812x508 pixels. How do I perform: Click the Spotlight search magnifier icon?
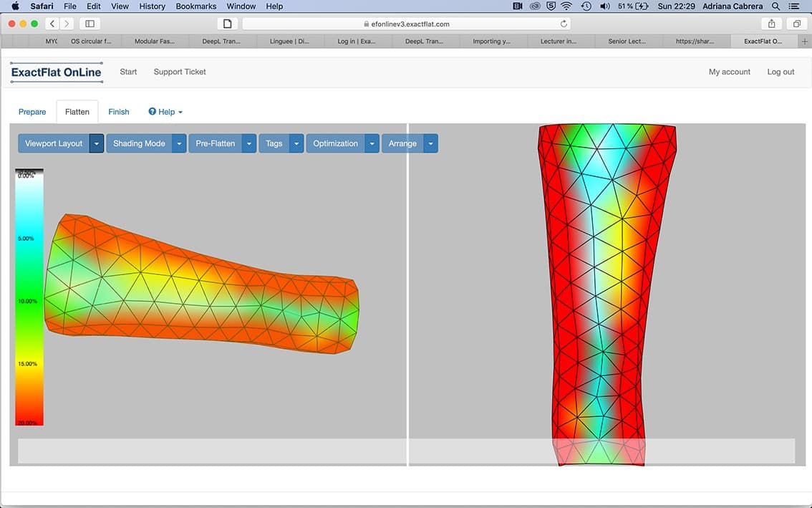point(775,6)
